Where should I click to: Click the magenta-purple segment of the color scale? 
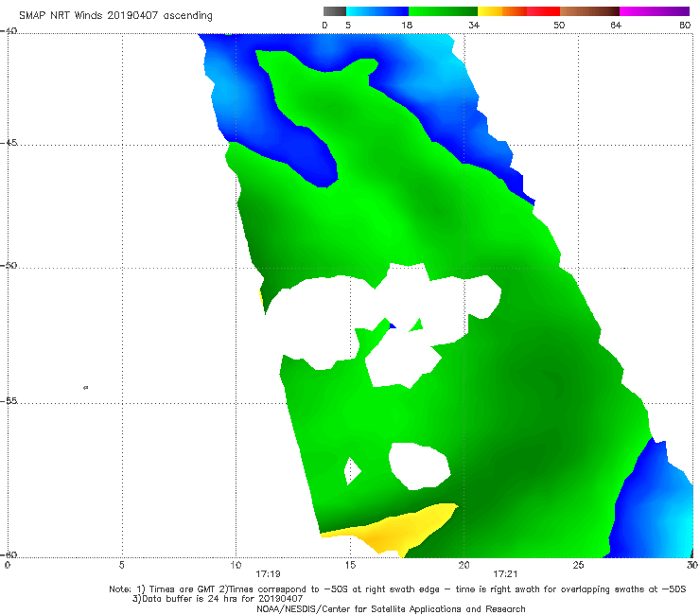pyautogui.click(x=655, y=11)
